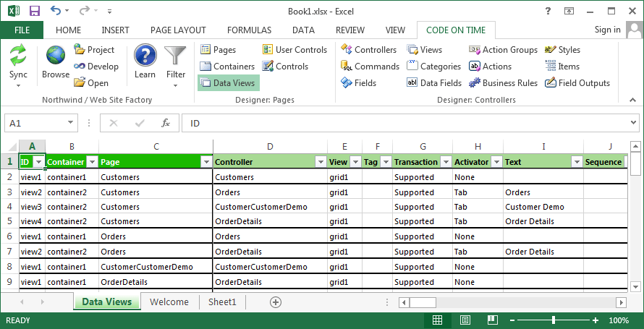Open the Business Rules designer
Screen dimensions: 644x329
(504, 83)
